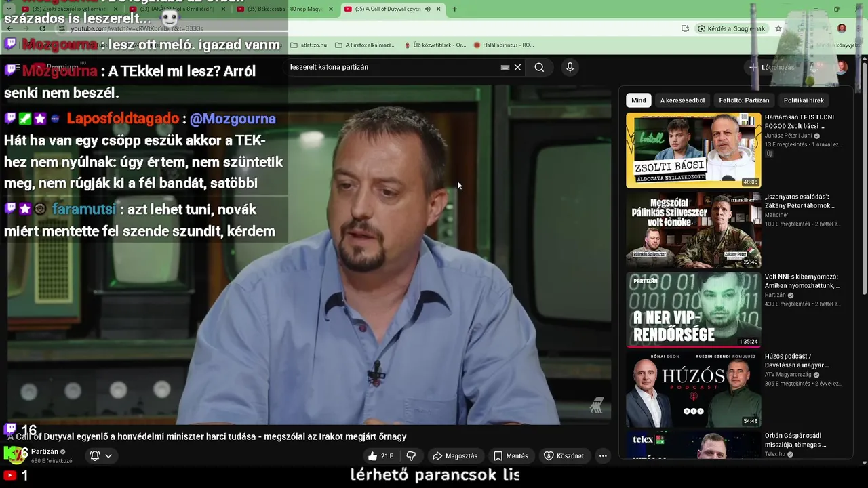The width and height of the screenshot is (868, 488).
Task: Start voice search with the microphone icon
Action: pyautogui.click(x=570, y=67)
